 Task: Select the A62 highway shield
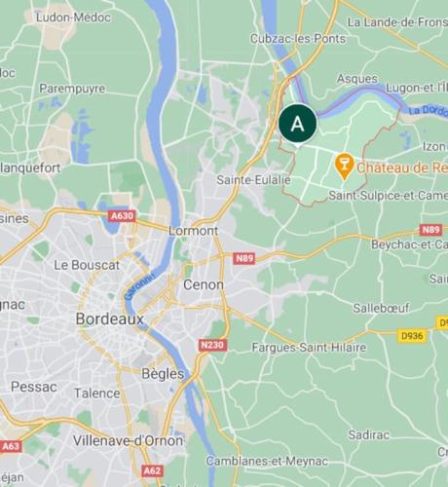pos(152,470)
